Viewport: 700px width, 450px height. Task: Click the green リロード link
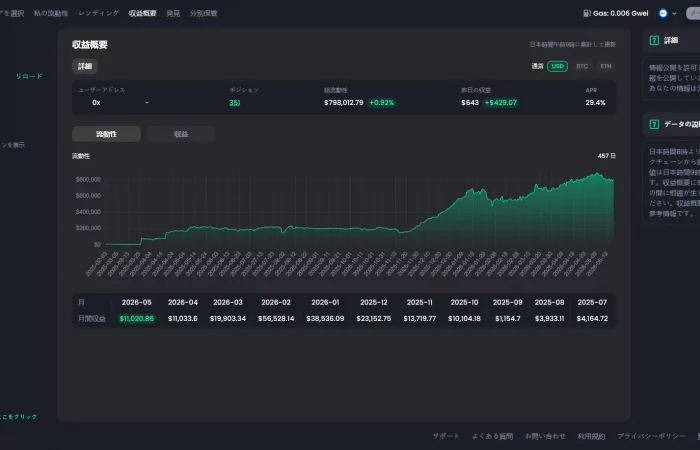(x=29, y=76)
